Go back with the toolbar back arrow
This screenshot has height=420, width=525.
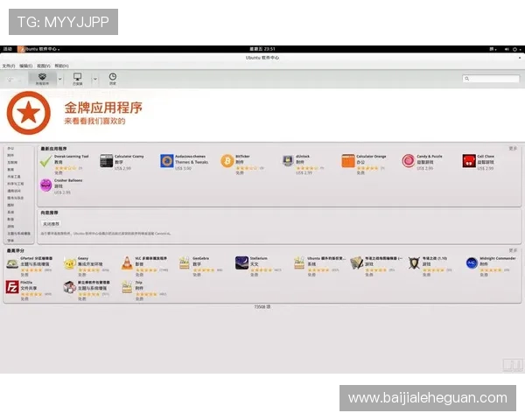10,80
